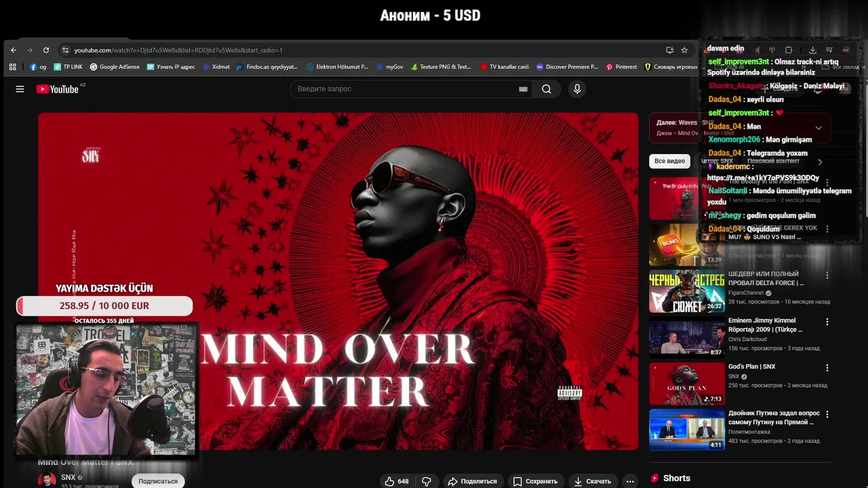The height and width of the screenshot is (488, 868).
Task: Open the SNX channel avatar under the video
Action: click(47, 480)
